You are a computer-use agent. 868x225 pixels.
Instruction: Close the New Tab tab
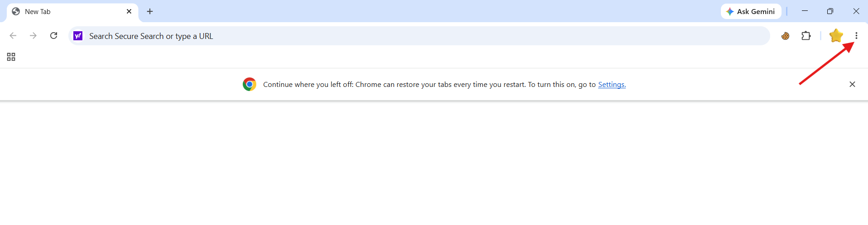129,11
